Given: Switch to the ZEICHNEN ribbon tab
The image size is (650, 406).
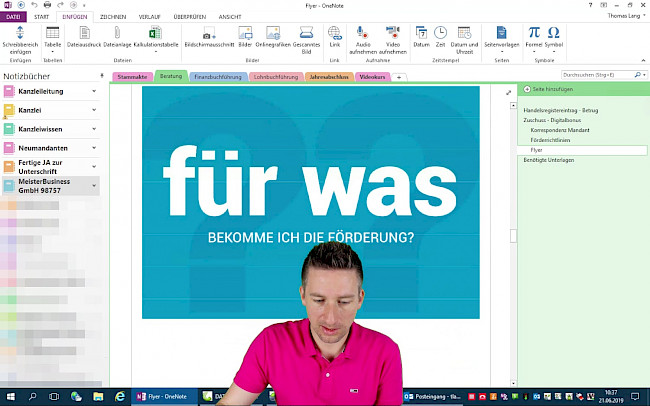Looking at the screenshot, I should (113, 17).
